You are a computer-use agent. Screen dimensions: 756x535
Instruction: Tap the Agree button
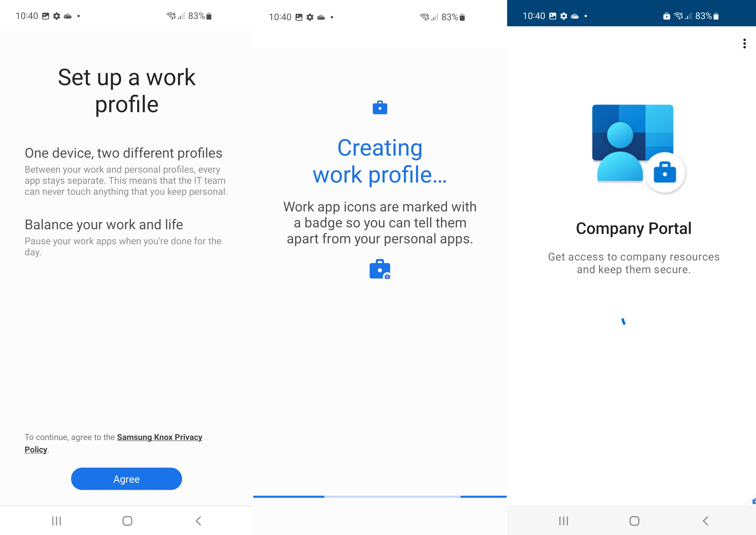pos(126,479)
